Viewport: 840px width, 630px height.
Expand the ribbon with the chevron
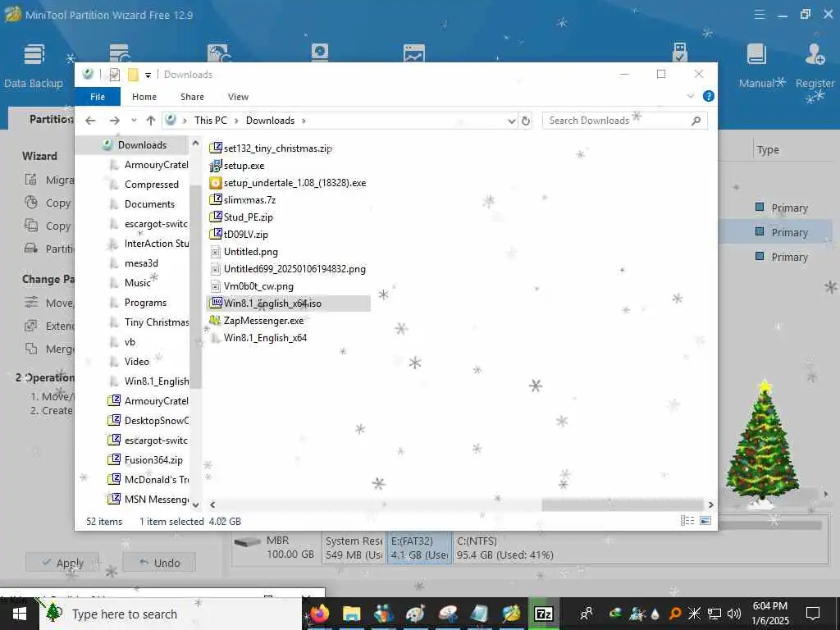(691, 97)
